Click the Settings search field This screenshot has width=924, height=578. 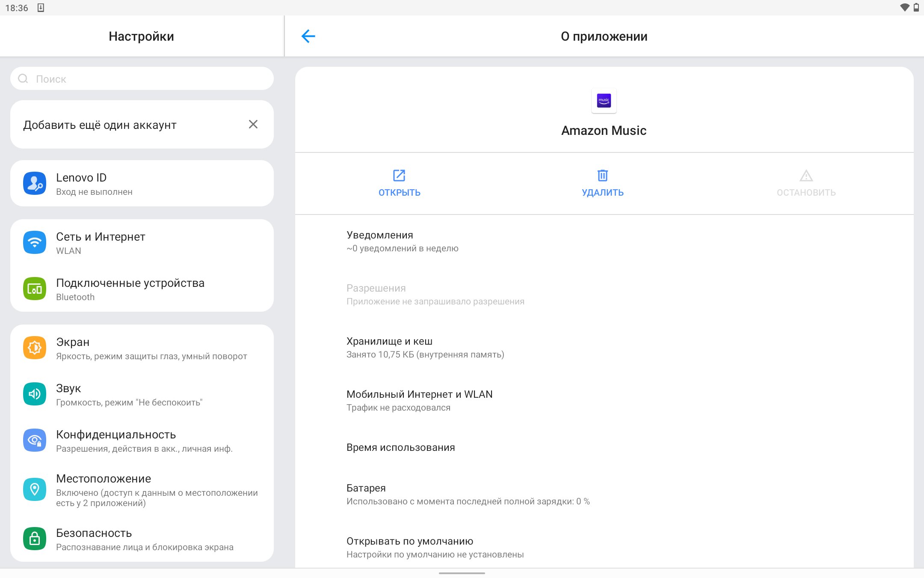click(x=141, y=79)
